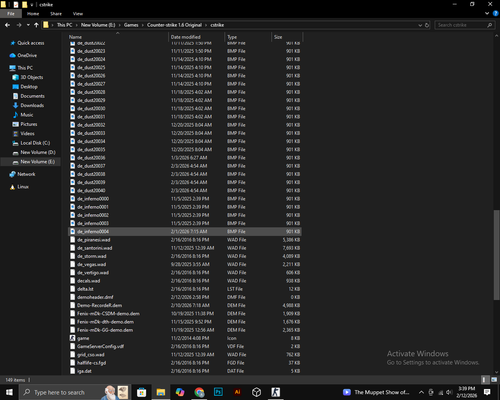
Task: Switch to details view layout icon
Action: pyautogui.click(x=485, y=380)
